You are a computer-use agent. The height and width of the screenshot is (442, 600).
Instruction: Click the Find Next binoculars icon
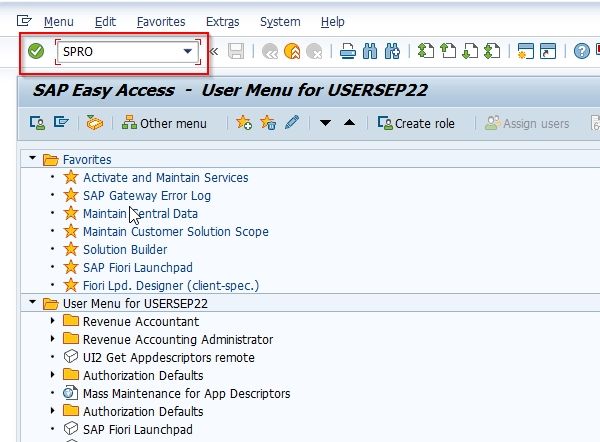(393, 51)
